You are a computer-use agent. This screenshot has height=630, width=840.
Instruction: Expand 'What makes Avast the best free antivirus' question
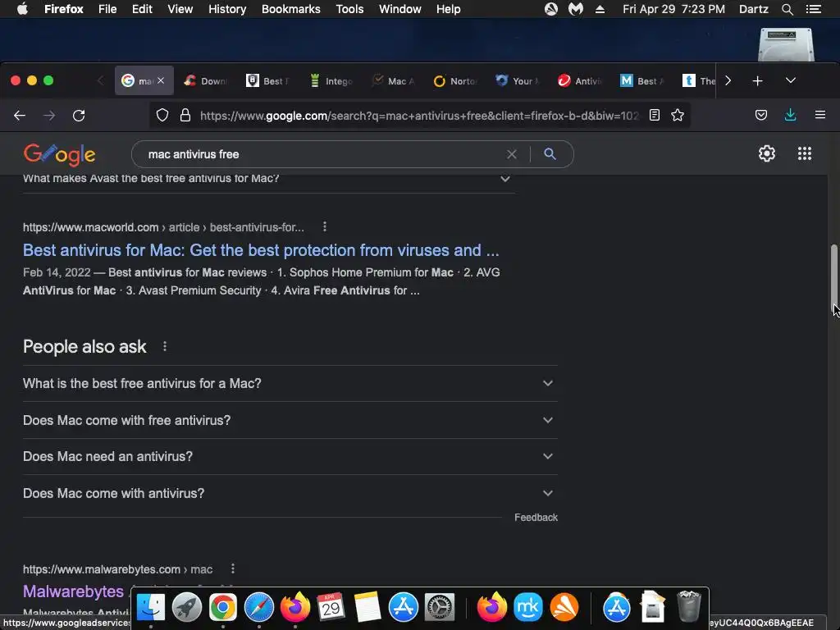[269, 179]
